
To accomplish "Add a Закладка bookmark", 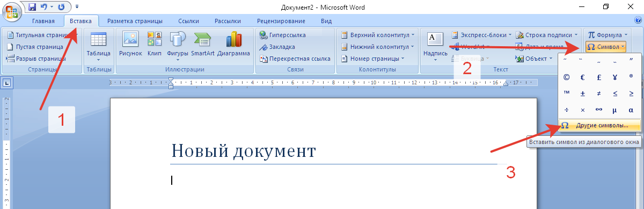I will click(277, 47).
